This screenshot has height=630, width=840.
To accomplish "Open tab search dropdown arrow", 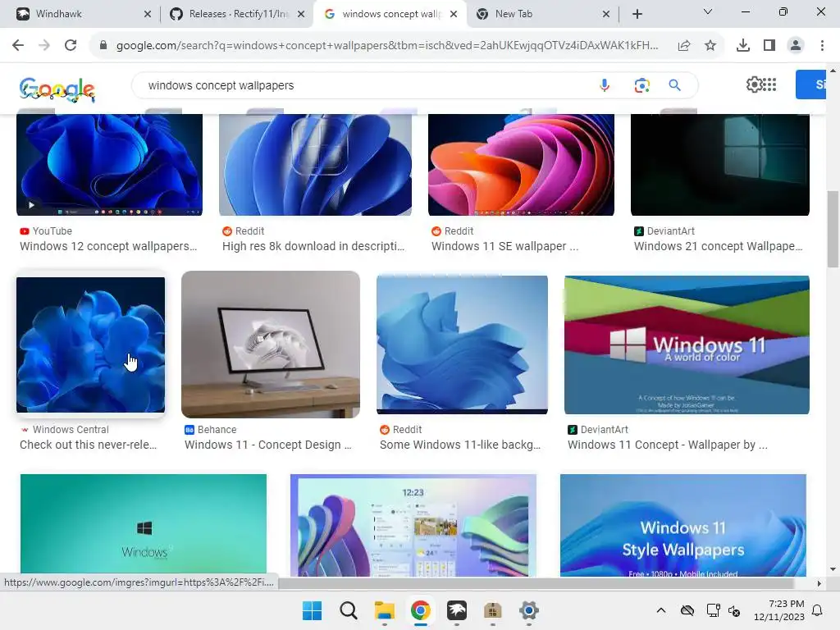I will click(x=708, y=11).
